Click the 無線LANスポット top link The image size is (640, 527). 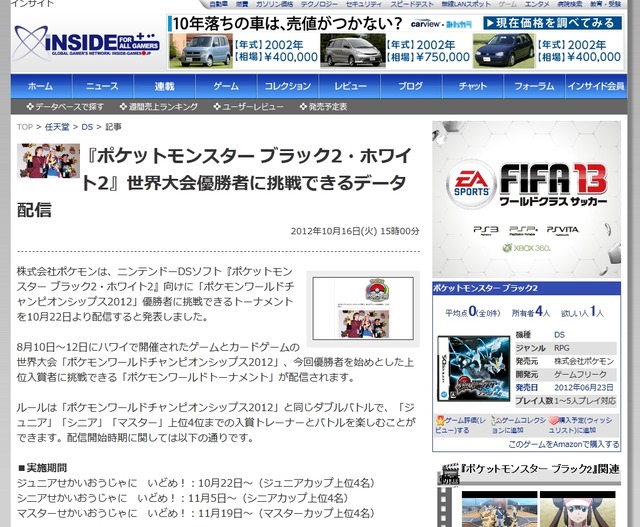466,4
